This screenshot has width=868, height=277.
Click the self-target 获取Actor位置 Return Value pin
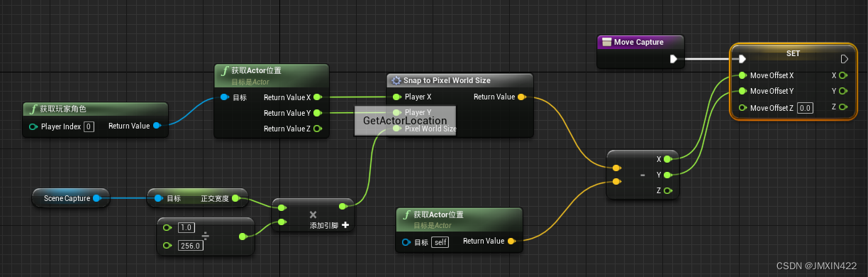pos(511,241)
